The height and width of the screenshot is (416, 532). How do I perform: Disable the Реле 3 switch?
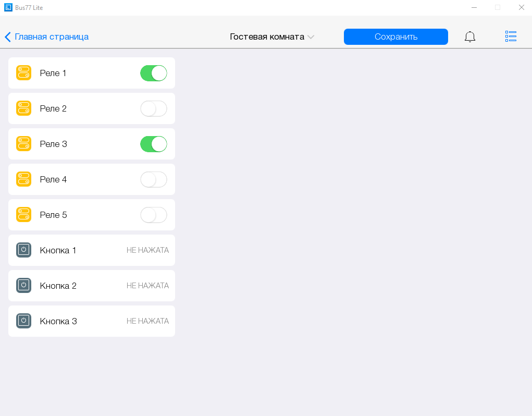click(154, 144)
